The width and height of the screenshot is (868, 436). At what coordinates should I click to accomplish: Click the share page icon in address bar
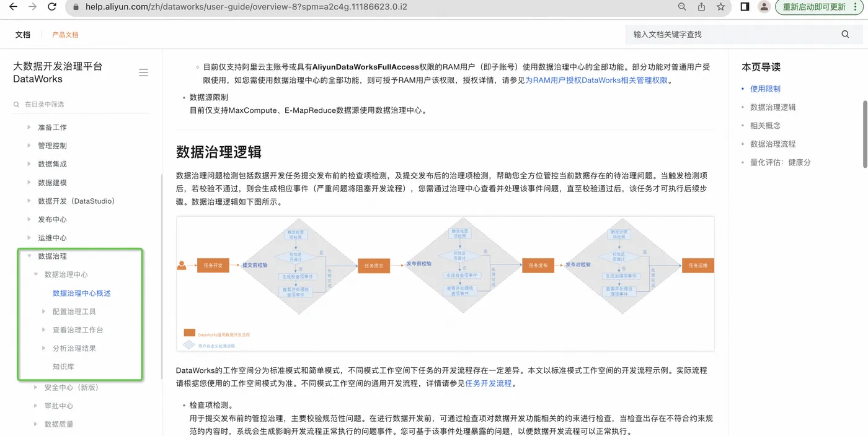pyautogui.click(x=701, y=7)
